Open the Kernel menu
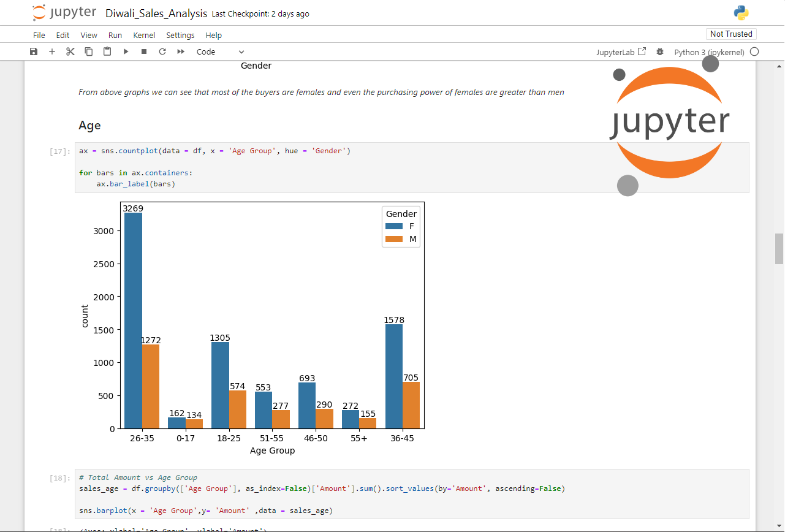Viewport: 785px width, 532px height. [144, 35]
